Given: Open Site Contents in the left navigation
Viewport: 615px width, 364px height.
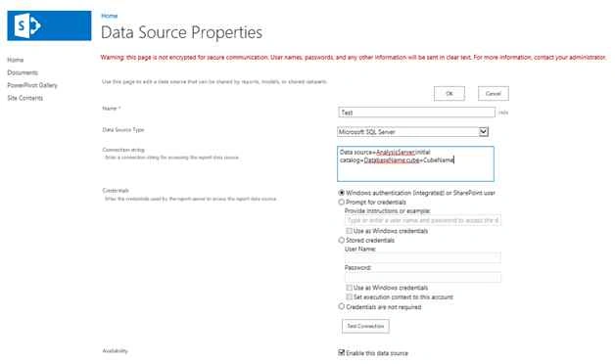Looking at the screenshot, I should tap(25, 98).
